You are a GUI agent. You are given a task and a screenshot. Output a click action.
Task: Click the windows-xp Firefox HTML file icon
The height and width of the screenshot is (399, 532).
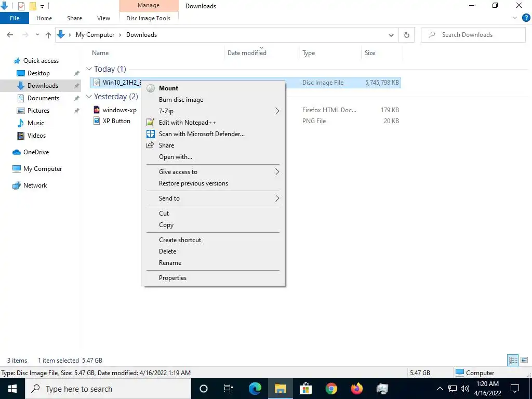coord(97,110)
